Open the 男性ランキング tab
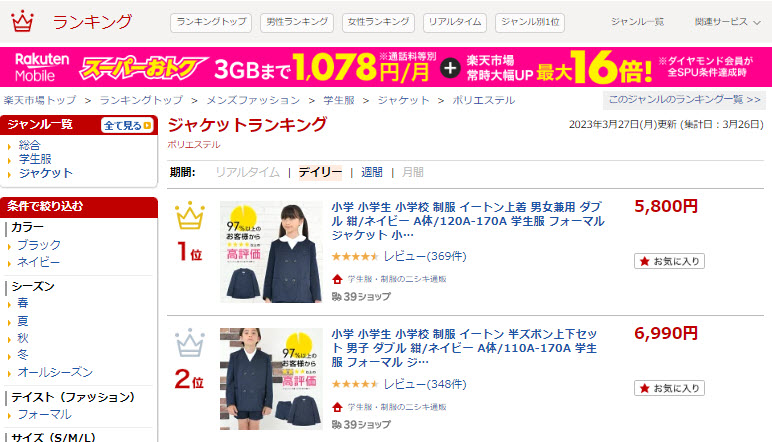 coord(297,22)
